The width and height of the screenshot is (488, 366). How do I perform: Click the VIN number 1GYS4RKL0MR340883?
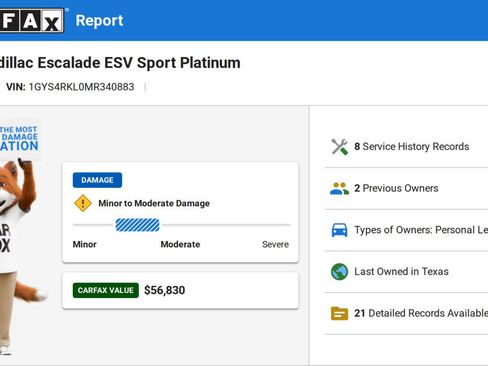coord(81,87)
